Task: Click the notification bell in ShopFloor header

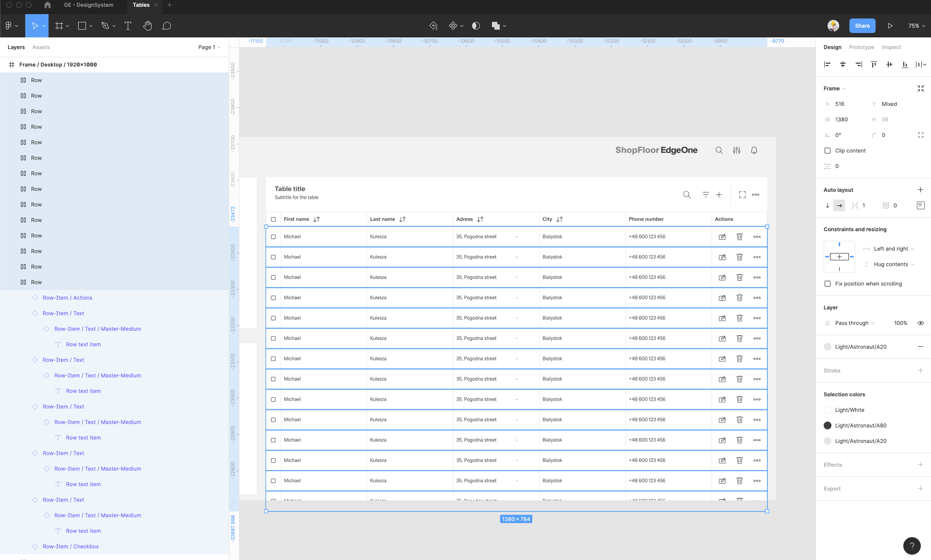Action: 754,151
